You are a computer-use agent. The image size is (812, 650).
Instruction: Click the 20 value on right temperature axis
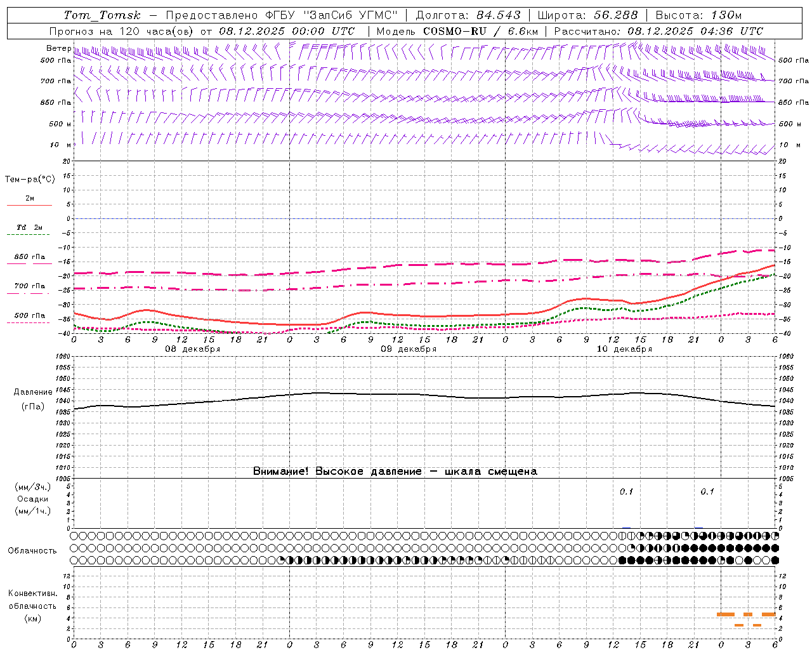[783, 161]
